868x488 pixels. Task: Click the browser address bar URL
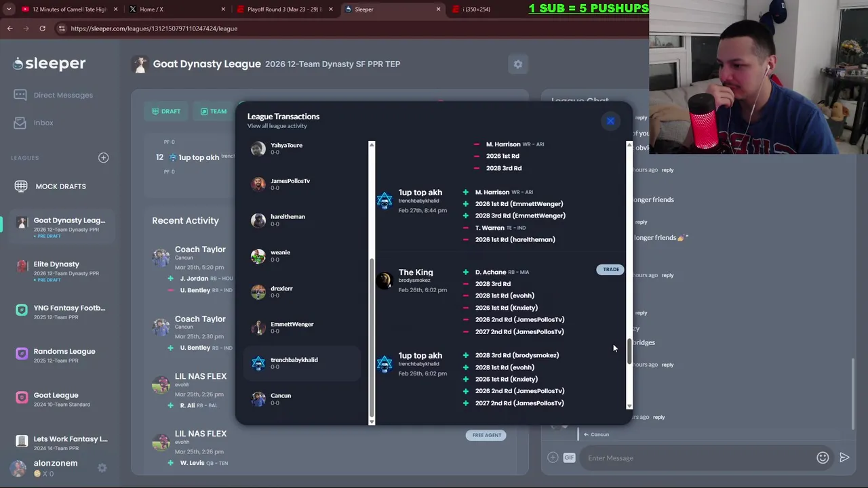[154, 28]
